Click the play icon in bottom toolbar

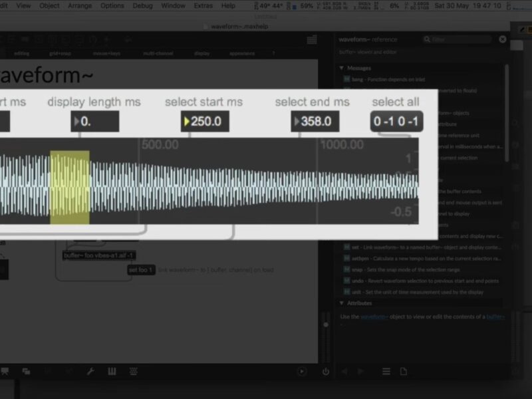coord(302,371)
